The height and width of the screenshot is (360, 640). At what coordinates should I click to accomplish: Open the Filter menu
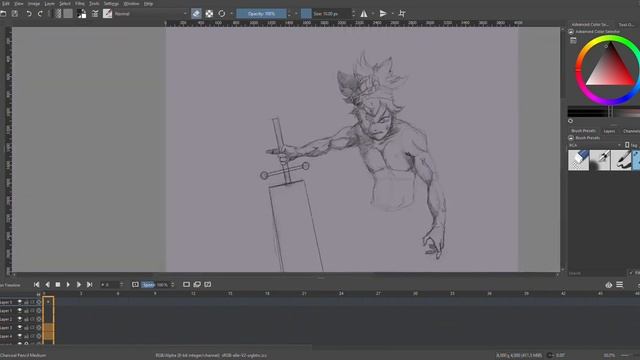click(x=80, y=4)
